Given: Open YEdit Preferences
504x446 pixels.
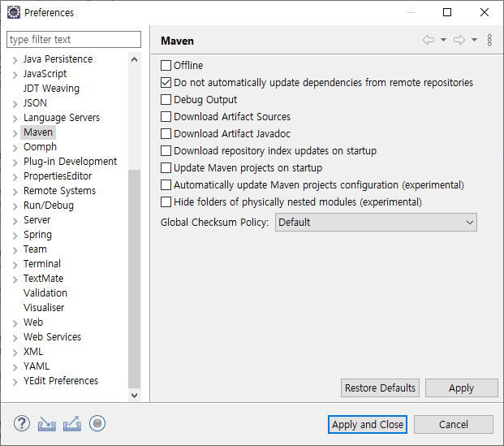Looking at the screenshot, I should (x=61, y=381).
